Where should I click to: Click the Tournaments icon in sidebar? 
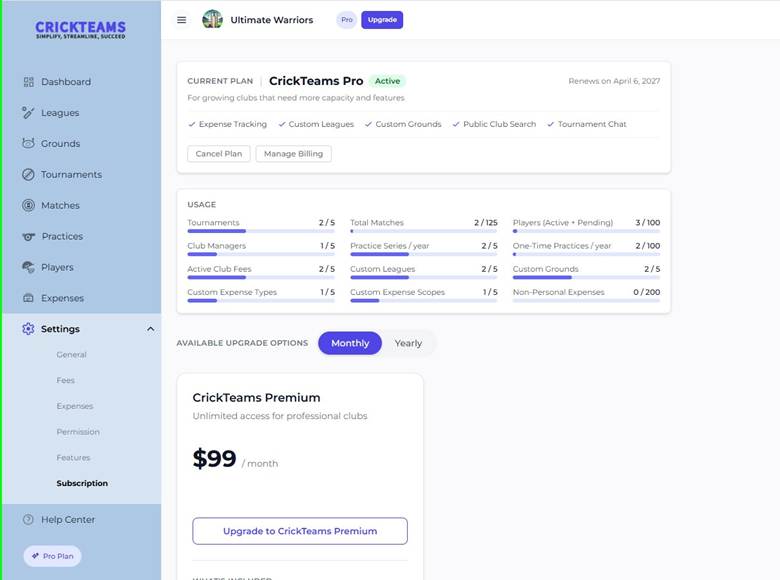click(28, 175)
